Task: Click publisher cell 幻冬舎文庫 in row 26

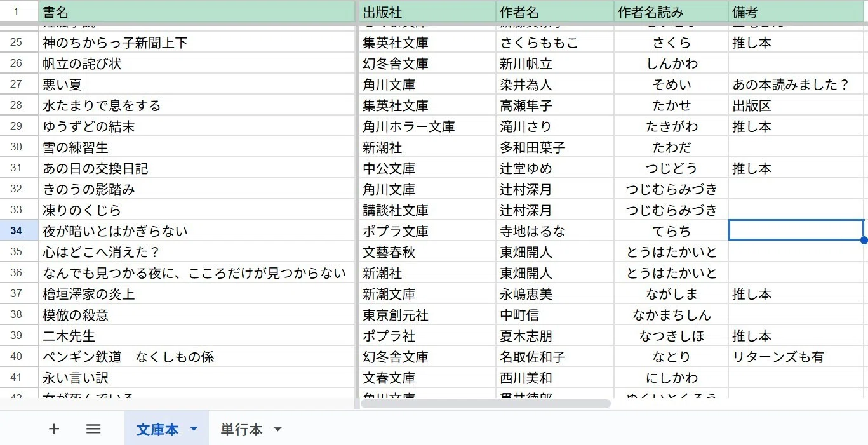Action: point(427,63)
